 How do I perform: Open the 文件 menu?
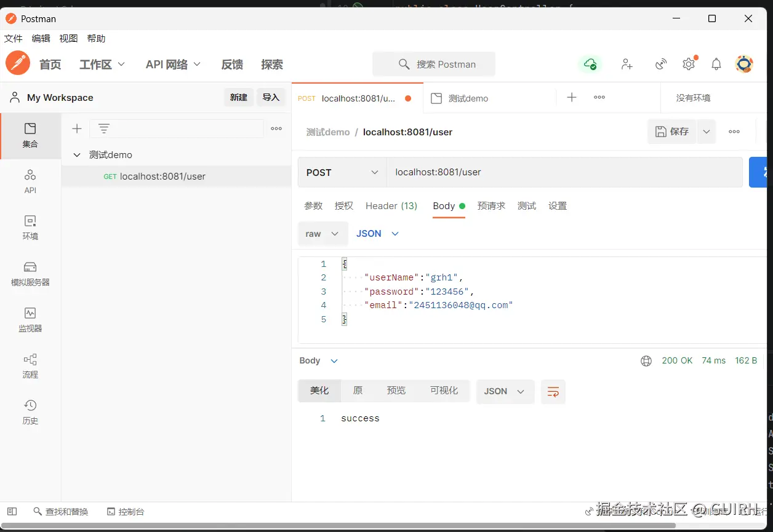tap(14, 38)
